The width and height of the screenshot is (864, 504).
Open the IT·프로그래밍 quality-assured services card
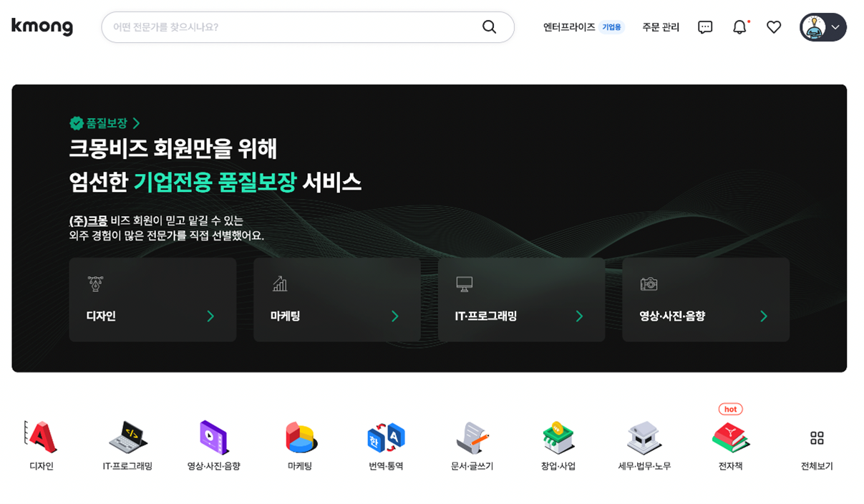521,299
